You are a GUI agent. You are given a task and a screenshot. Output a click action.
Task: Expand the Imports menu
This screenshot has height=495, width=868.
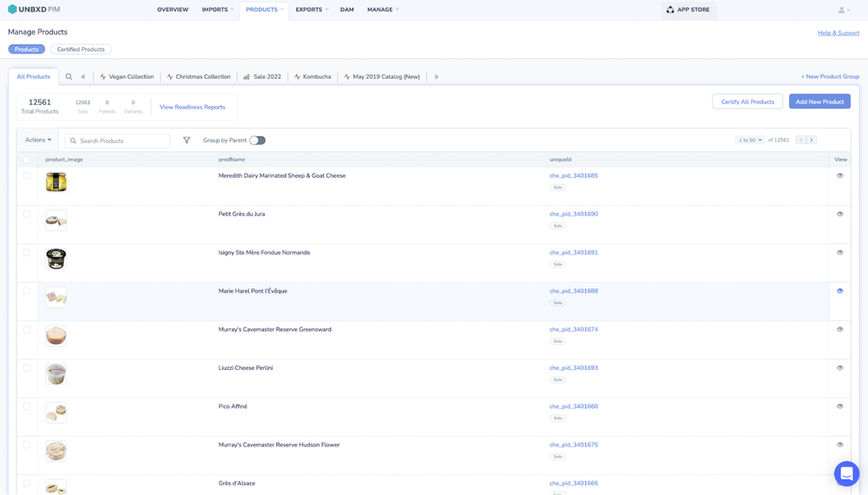pos(218,10)
